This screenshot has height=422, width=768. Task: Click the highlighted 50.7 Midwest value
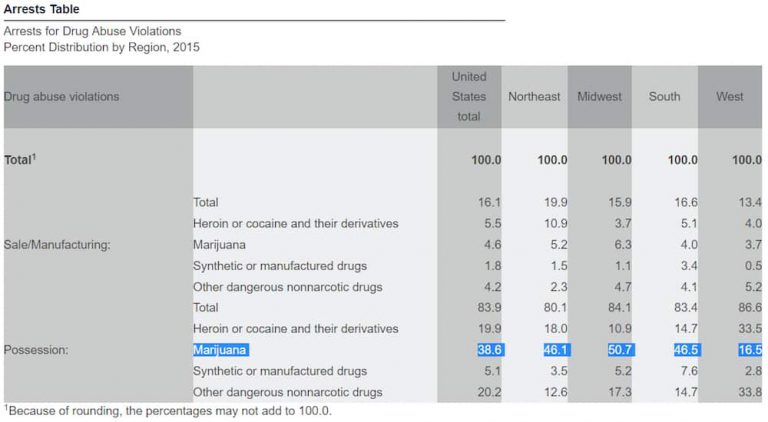(x=617, y=350)
